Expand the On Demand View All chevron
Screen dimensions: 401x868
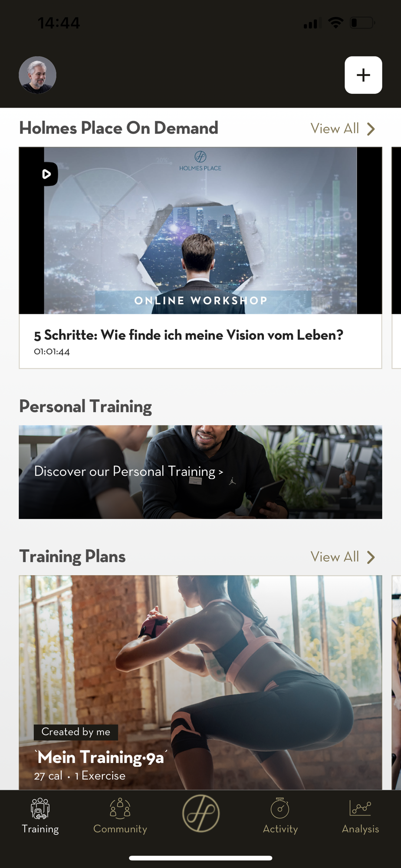[x=371, y=129]
